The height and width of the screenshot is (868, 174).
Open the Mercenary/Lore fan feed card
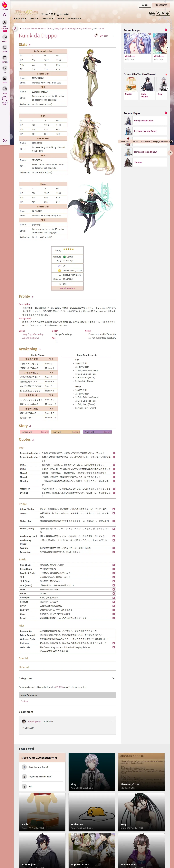point(141,772)
